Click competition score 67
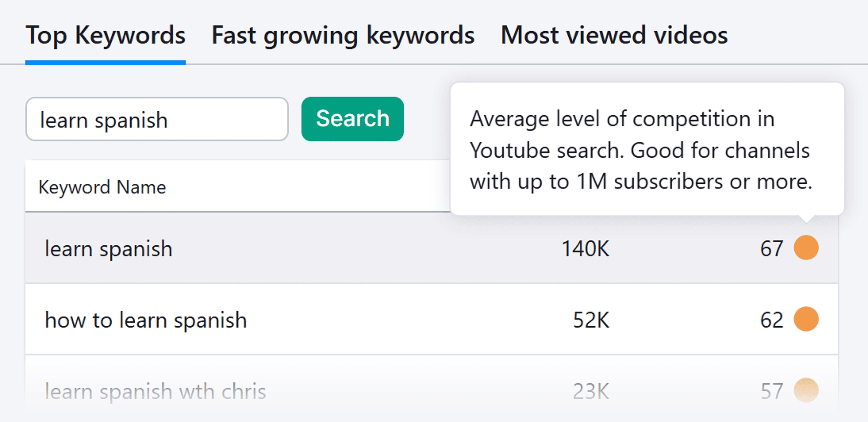This screenshot has width=868, height=422. [x=771, y=249]
